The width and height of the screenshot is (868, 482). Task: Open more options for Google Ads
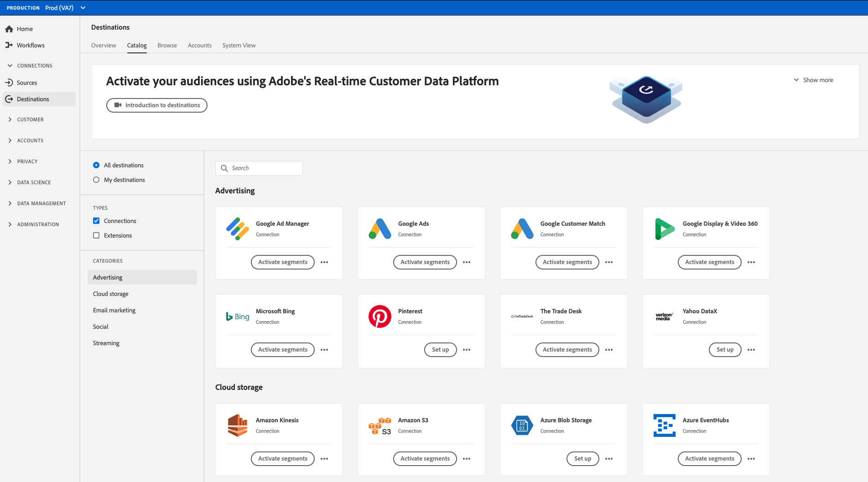click(467, 262)
